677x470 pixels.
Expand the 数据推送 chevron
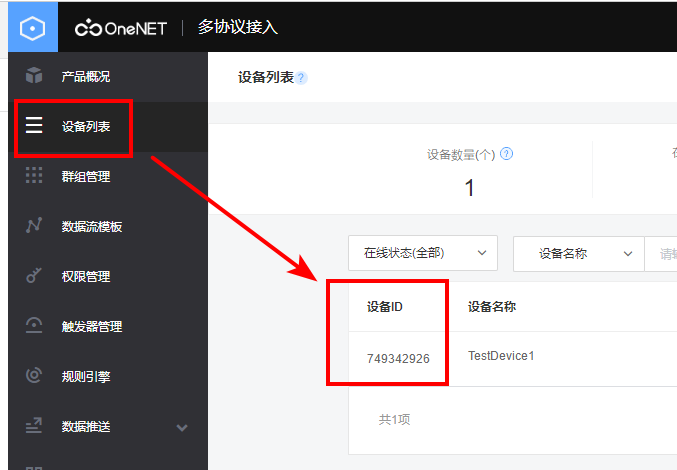pos(182,428)
